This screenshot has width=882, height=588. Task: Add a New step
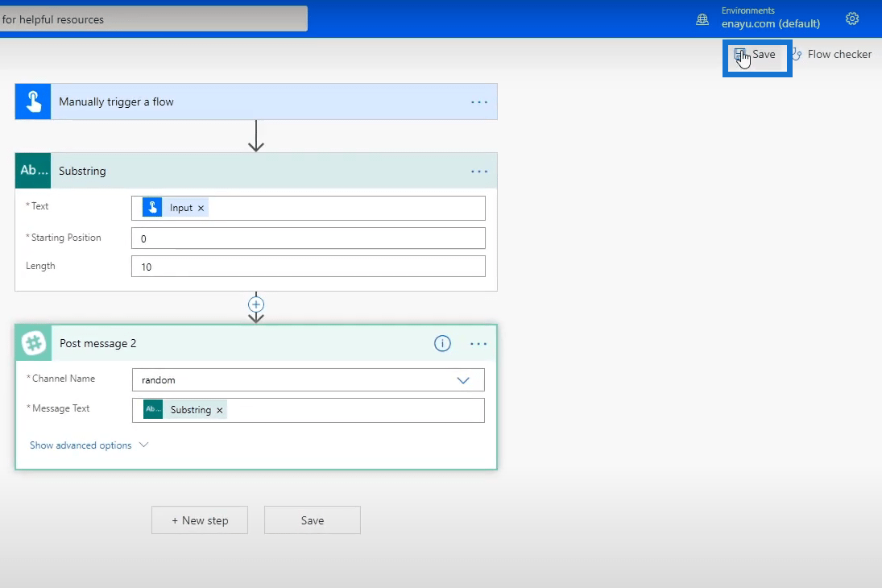(200, 520)
